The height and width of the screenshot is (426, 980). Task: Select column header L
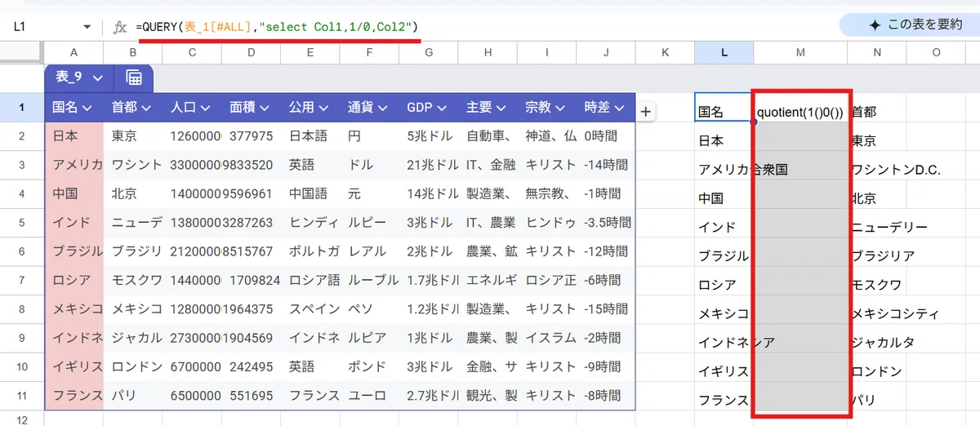click(x=724, y=52)
